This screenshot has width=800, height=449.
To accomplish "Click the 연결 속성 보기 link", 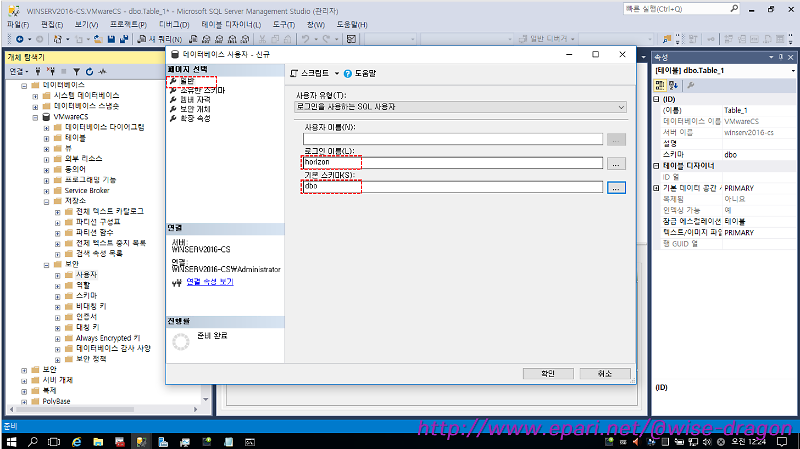I will 210,282.
